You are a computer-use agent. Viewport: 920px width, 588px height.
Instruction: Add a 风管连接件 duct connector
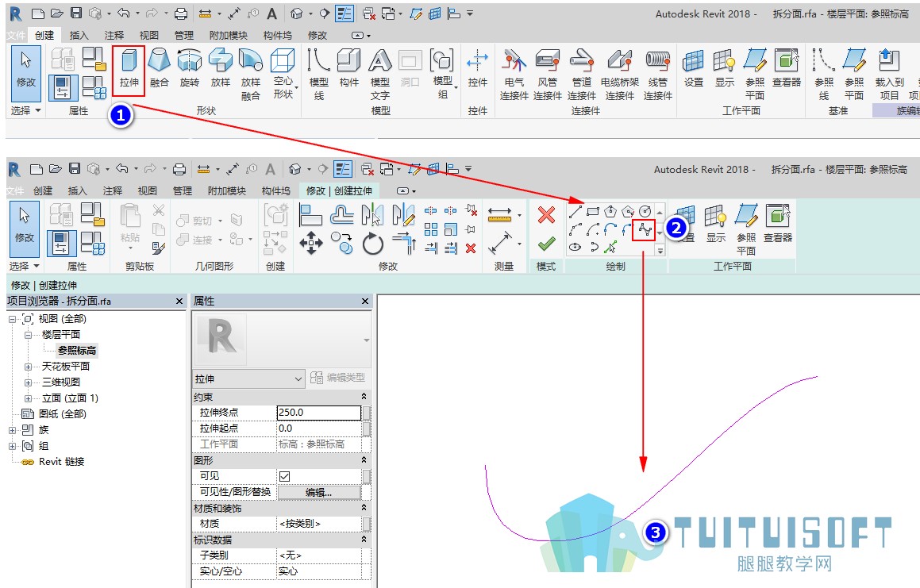pos(548,75)
